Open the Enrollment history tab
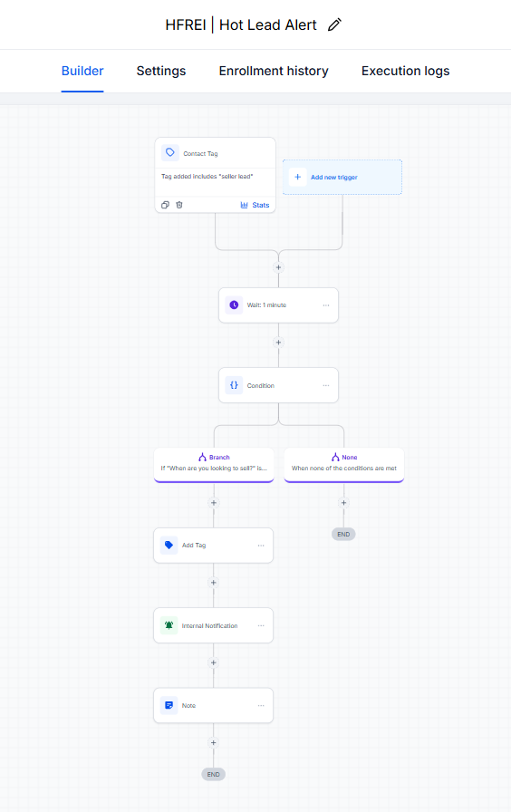This screenshot has height=812, width=511. 274,71
